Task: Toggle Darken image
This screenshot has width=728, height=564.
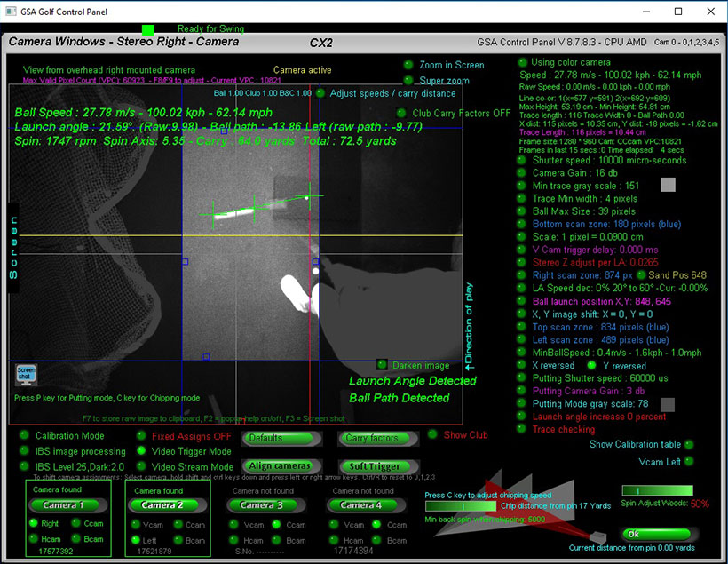Action: (x=382, y=365)
